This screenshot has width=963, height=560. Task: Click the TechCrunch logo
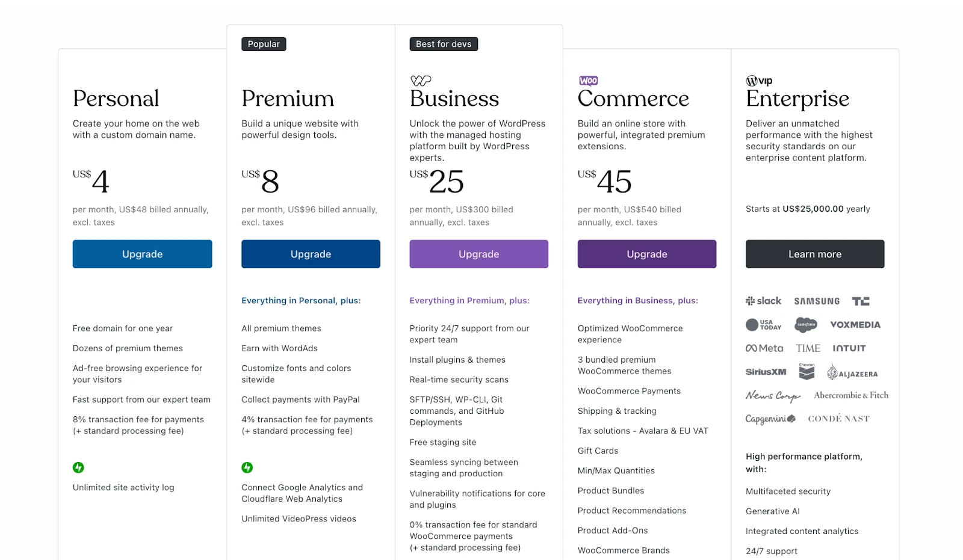click(x=861, y=301)
